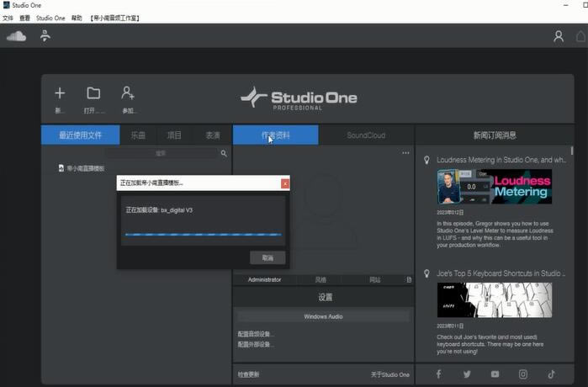This screenshot has height=387, width=588.
Task: Click the streaming microphone icon in the toolbar
Action: click(45, 35)
